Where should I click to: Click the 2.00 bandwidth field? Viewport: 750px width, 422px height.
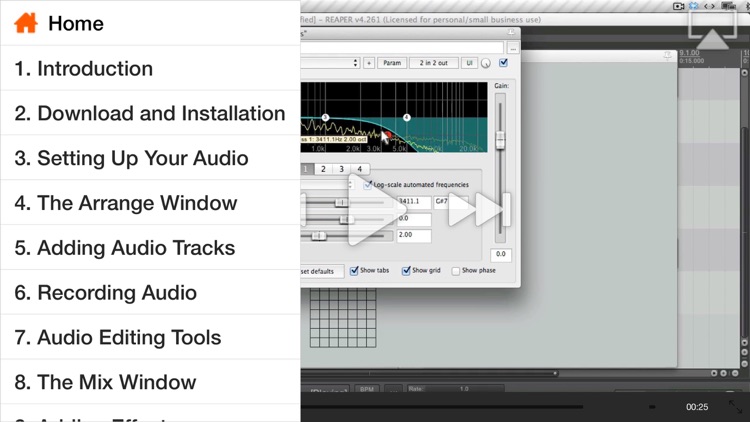click(x=414, y=235)
